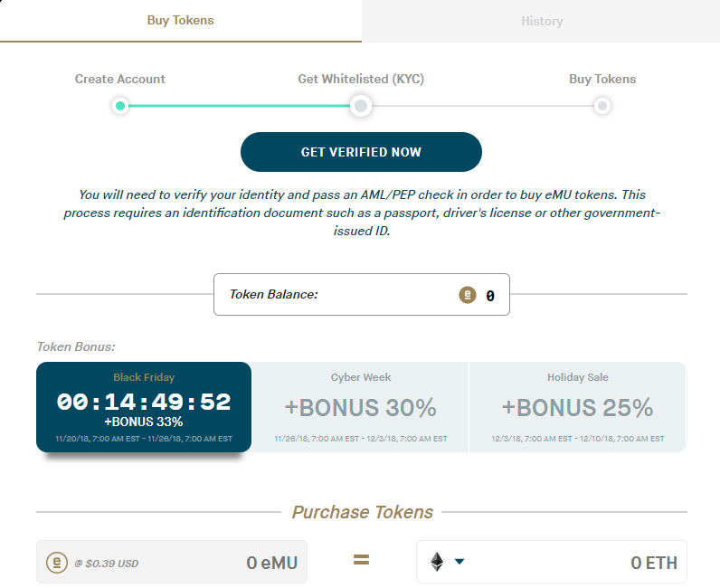Select the Get Whitelisted (KYC) step dot
The height and width of the screenshot is (588, 720).
coord(361,106)
